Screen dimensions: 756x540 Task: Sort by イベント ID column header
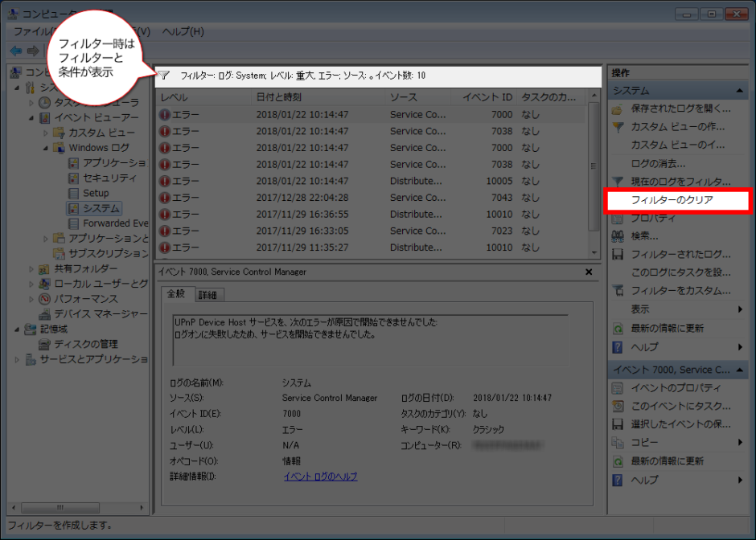pyautogui.click(x=487, y=97)
